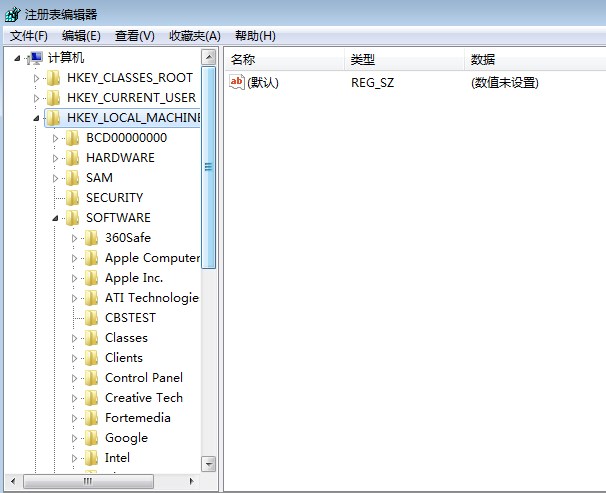Click the SOFTWARE folder icon
Image resolution: width=606 pixels, height=493 pixels.
point(73,218)
